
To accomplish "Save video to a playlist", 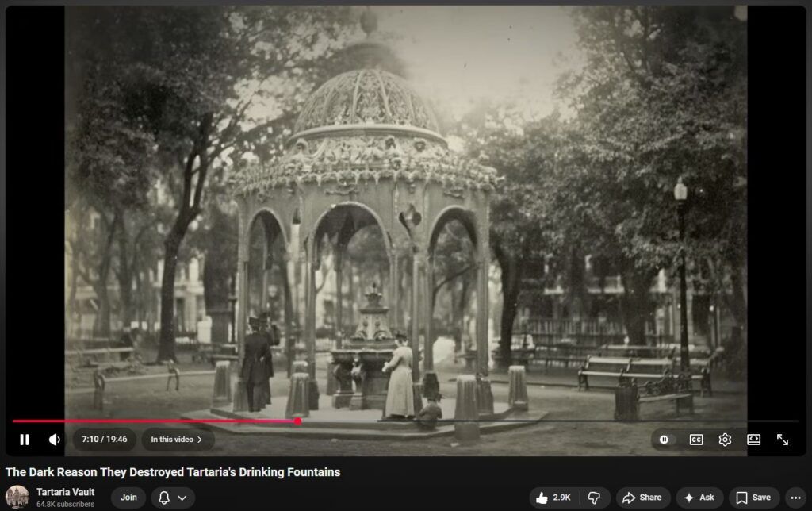I will [753, 498].
